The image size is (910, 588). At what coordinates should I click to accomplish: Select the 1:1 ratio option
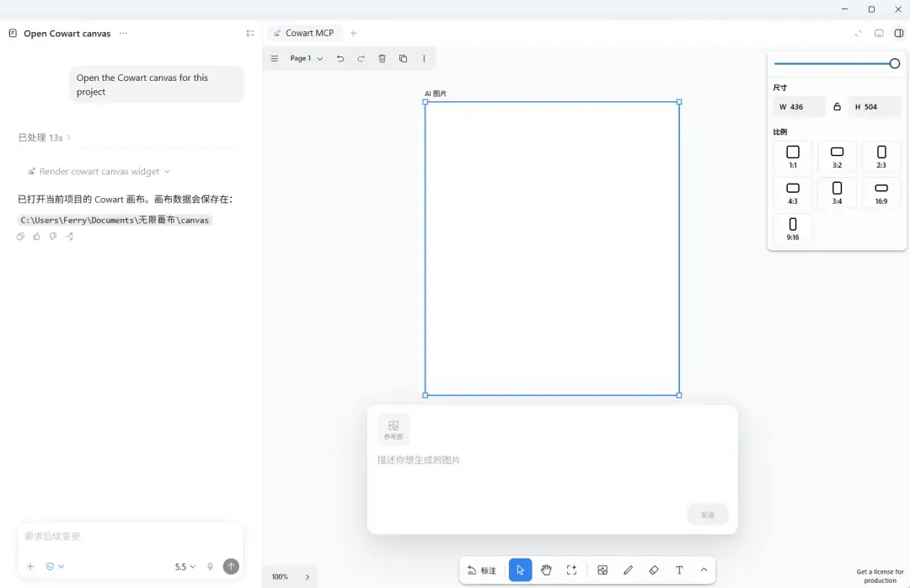793,156
